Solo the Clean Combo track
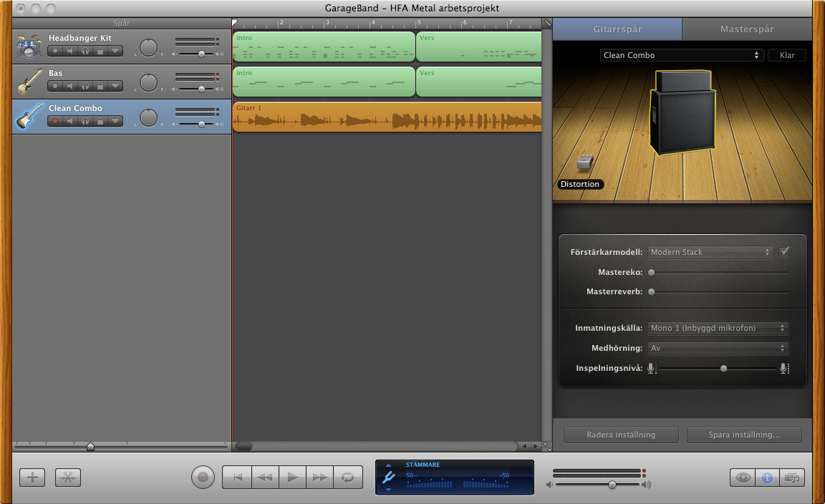 pyautogui.click(x=85, y=121)
